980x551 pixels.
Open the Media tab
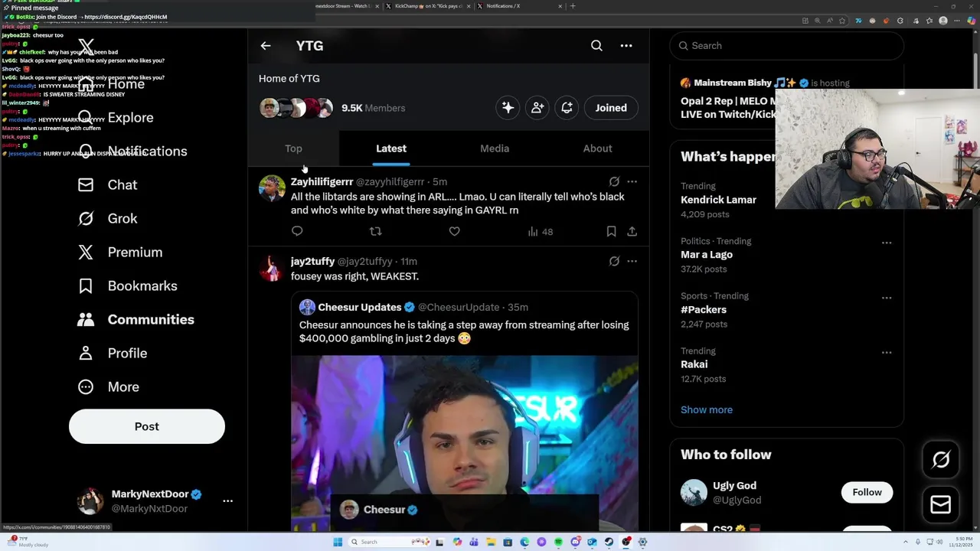click(x=495, y=148)
